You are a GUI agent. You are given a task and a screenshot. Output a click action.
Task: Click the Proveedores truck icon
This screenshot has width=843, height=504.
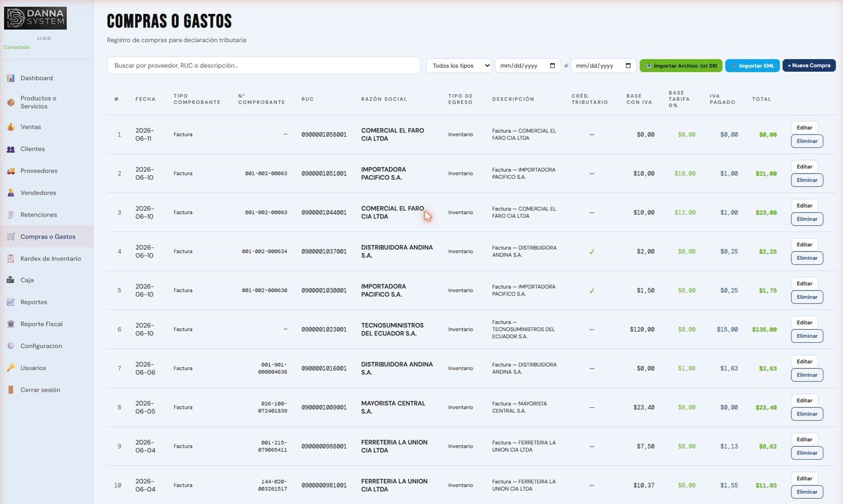pyautogui.click(x=11, y=171)
